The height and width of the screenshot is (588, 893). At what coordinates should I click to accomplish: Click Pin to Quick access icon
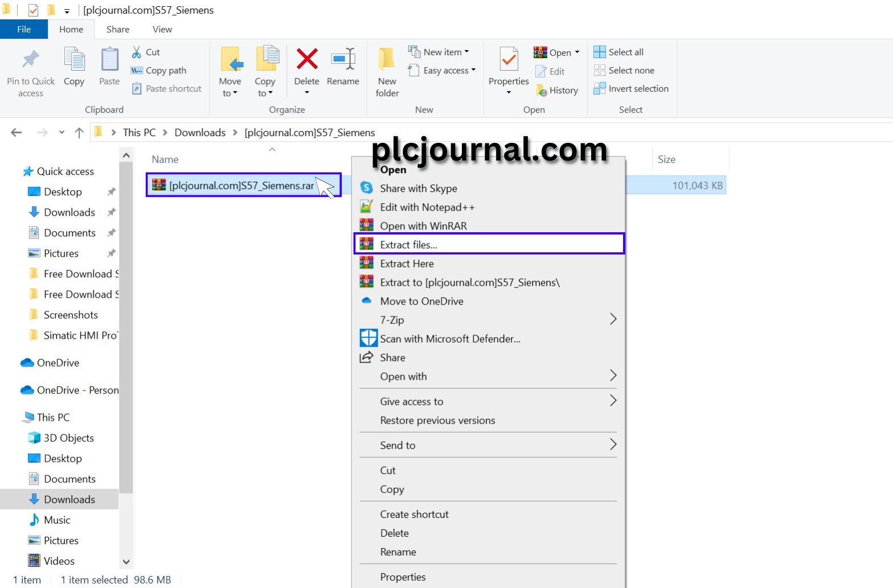(x=31, y=59)
